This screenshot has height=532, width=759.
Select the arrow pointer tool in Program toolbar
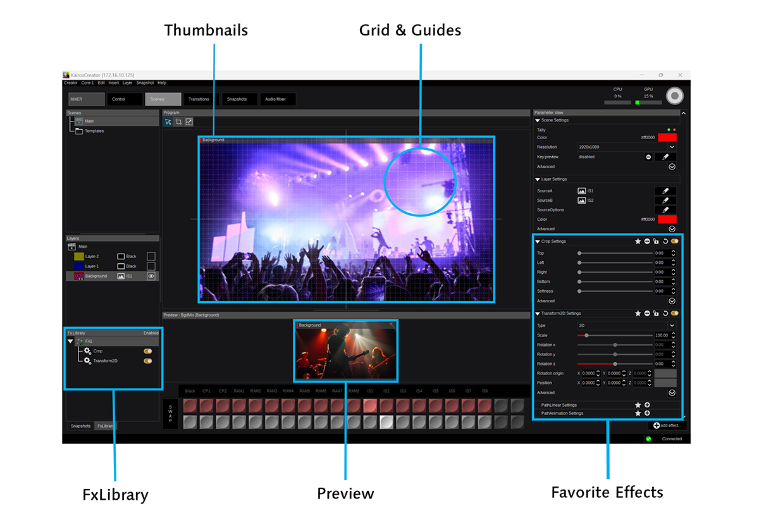168,122
